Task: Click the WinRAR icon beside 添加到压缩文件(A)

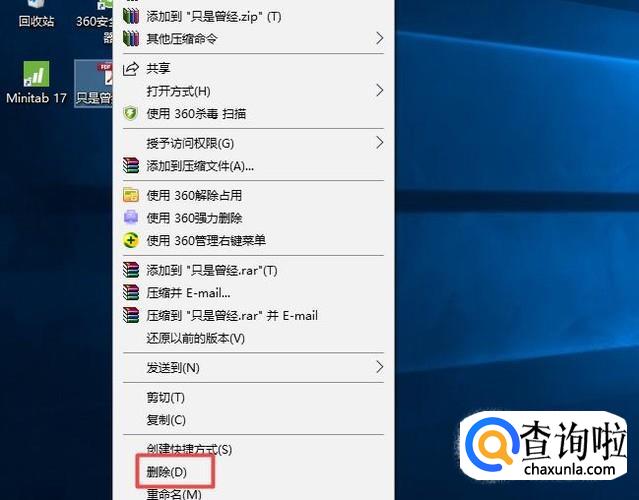Action: (x=131, y=166)
